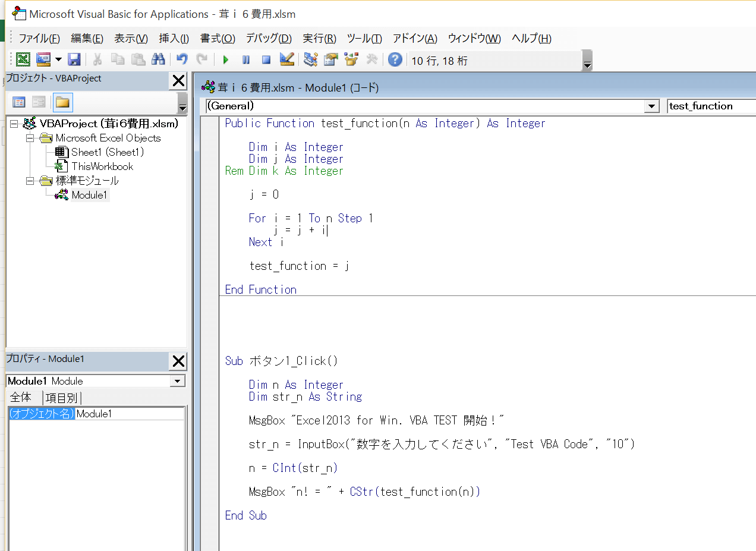Image resolution: width=756 pixels, height=551 pixels.
Task: Click the 'Dim str_n As String' line
Action: pos(305,396)
